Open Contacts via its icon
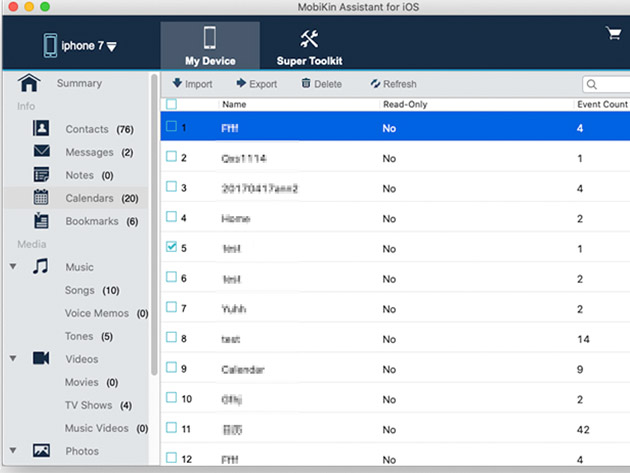Image resolution: width=630 pixels, height=473 pixels. (x=41, y=129)
